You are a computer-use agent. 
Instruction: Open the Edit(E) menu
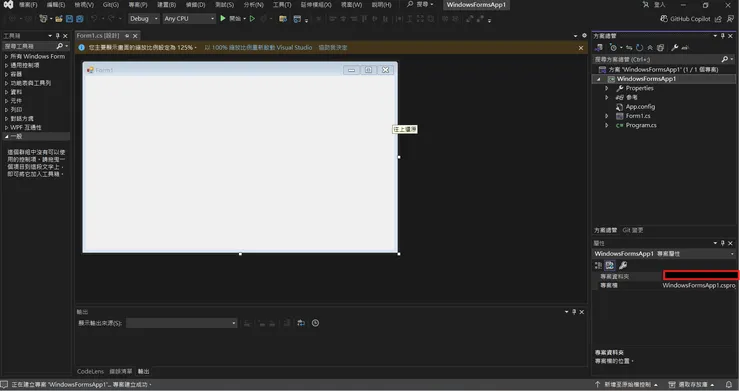pyautogui.click(x=56, y=5)
